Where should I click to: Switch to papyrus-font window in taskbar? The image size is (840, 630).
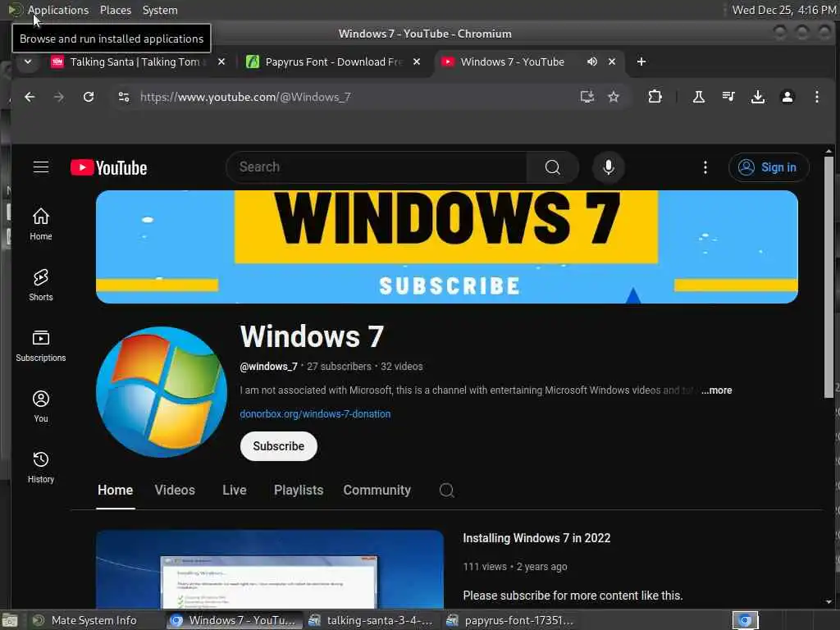(511, 620)
